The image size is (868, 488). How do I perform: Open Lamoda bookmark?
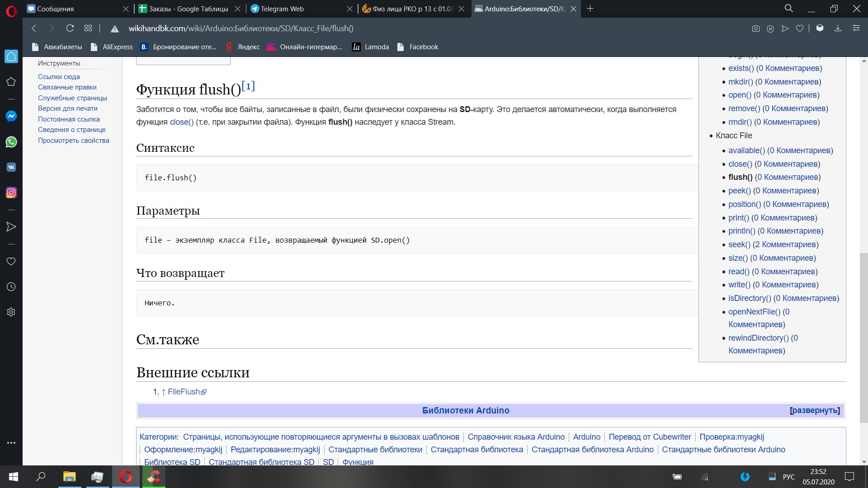pos(371,47)
